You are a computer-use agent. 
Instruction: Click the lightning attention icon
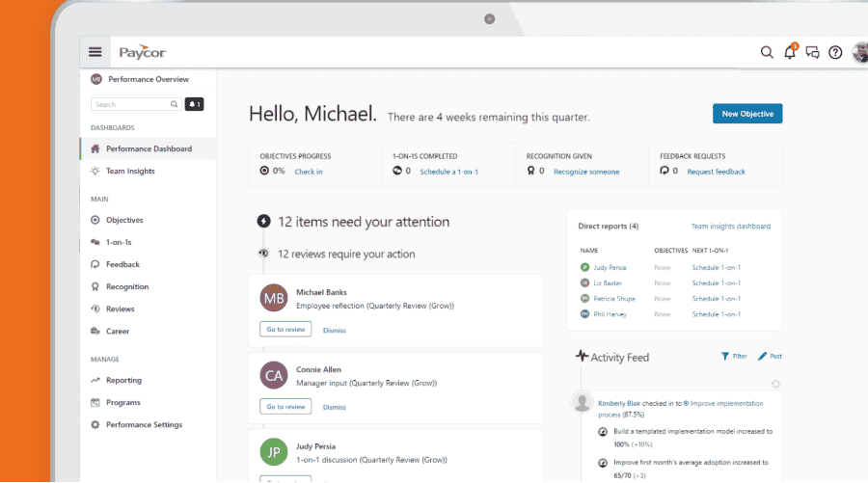click(x=263, y=222)
